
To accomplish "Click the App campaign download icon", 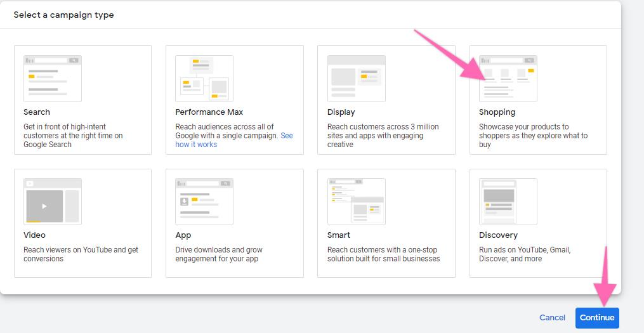I will pos(185,201).
